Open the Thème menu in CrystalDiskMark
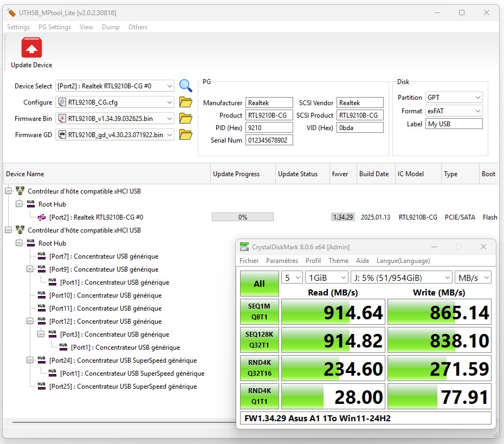The height and width of the screenshot is (444, 504). [338, 261]
